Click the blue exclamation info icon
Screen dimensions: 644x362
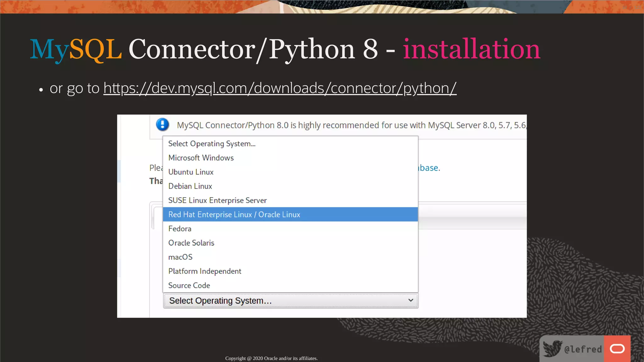(x=162, y=125)
